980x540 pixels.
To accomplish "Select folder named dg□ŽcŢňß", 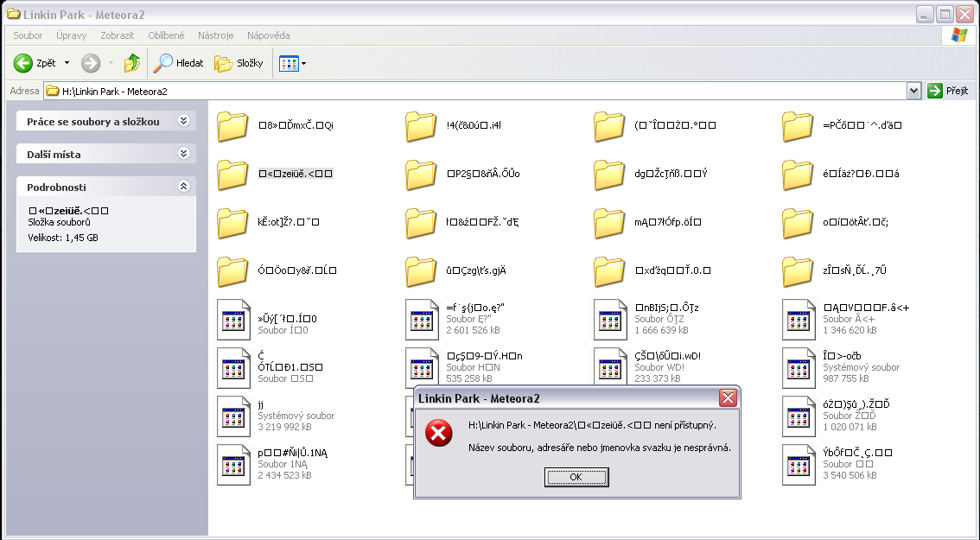I will pyautogui.click(x=609, y=175).
